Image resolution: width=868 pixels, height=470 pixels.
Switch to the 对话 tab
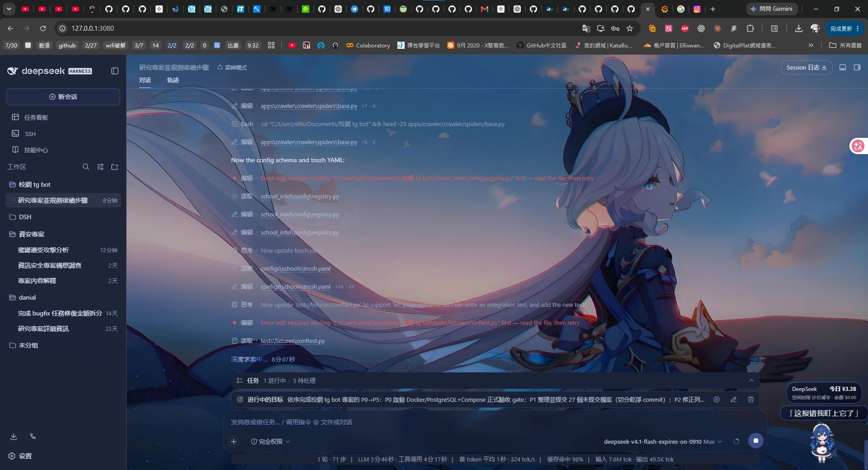(x=145, y=80)
